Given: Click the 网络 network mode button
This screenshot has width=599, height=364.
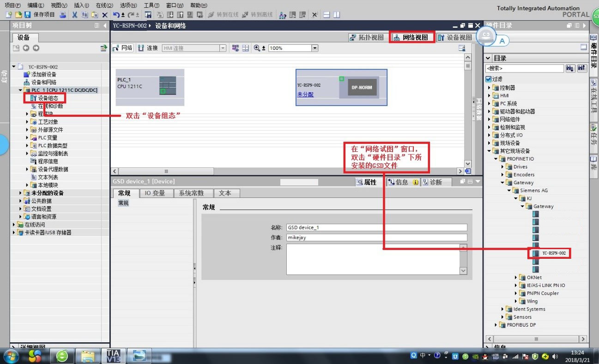Looking at the screenshot, I should click(123, 48).
